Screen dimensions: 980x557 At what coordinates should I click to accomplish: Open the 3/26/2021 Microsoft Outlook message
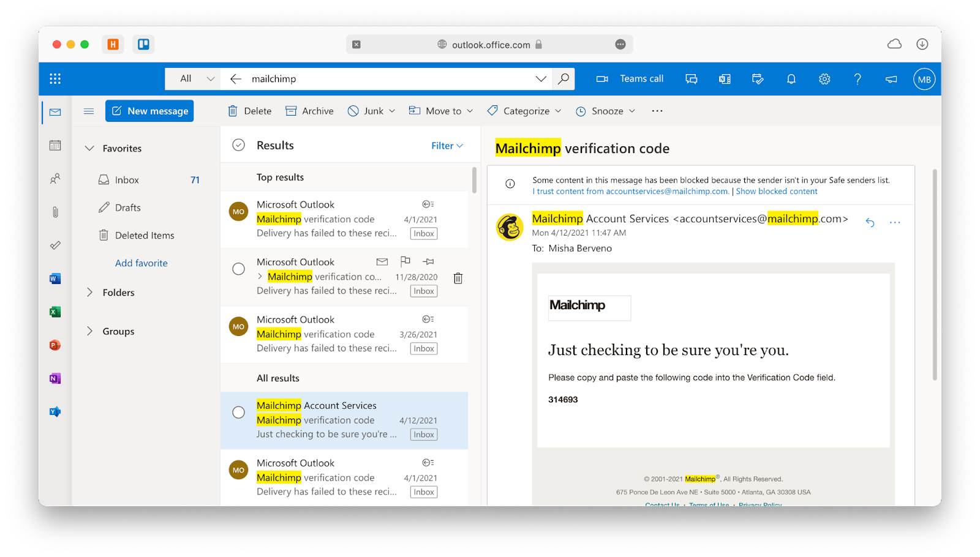pos(344,334)
